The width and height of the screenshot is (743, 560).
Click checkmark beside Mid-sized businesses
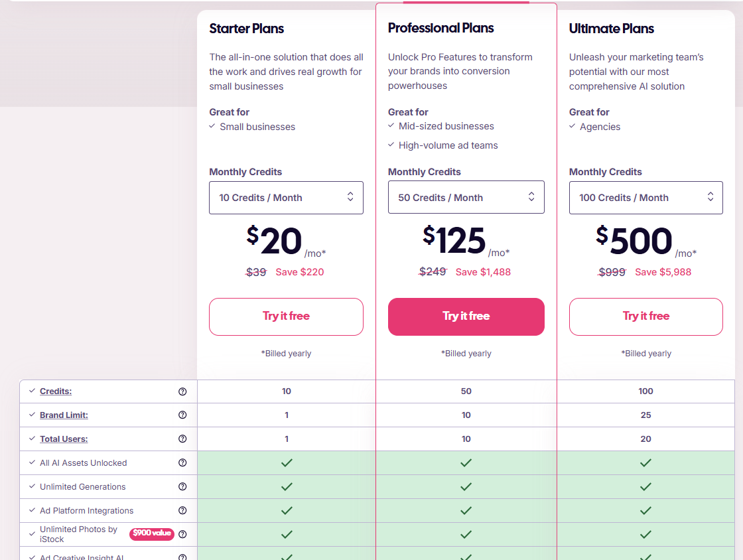[x=391, y=125]
